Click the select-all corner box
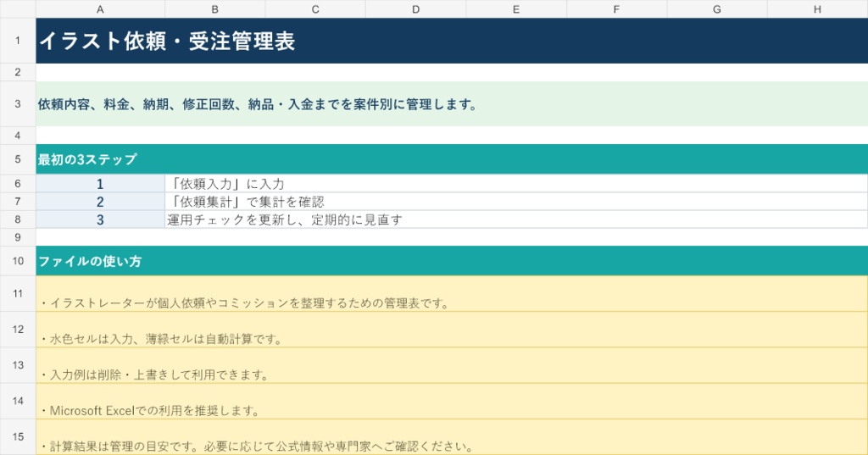 (18, 8)
